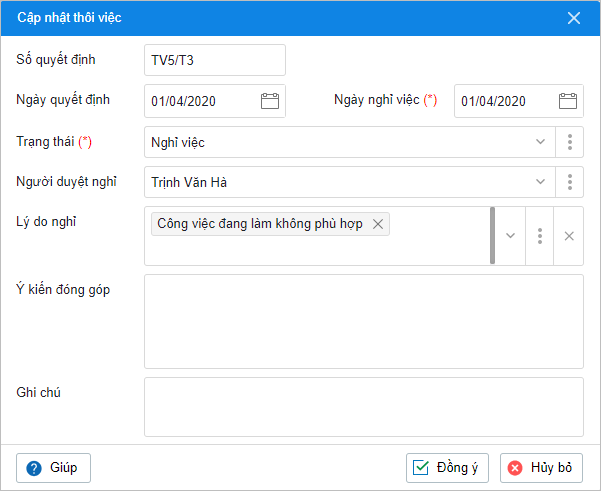Expand the Trạng thái dropdown
The height and width of the screenshot is (491, 601).
tap(540, 142)
